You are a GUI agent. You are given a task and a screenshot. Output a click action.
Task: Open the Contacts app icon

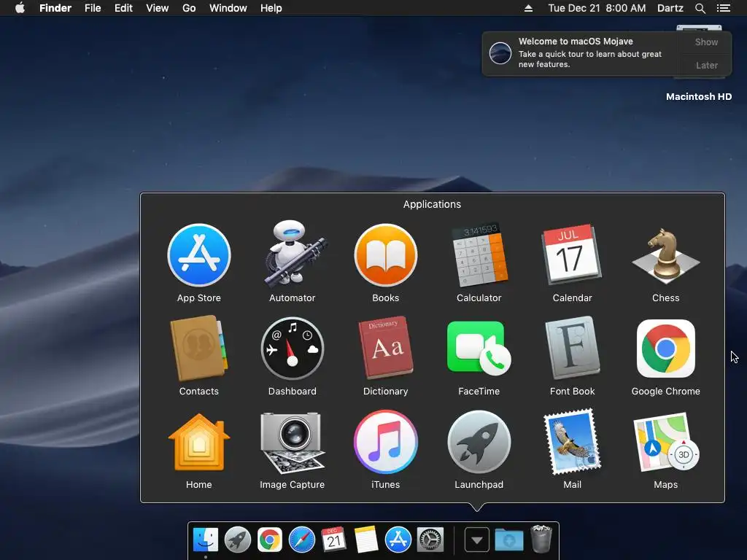click(x=198, y=349)
